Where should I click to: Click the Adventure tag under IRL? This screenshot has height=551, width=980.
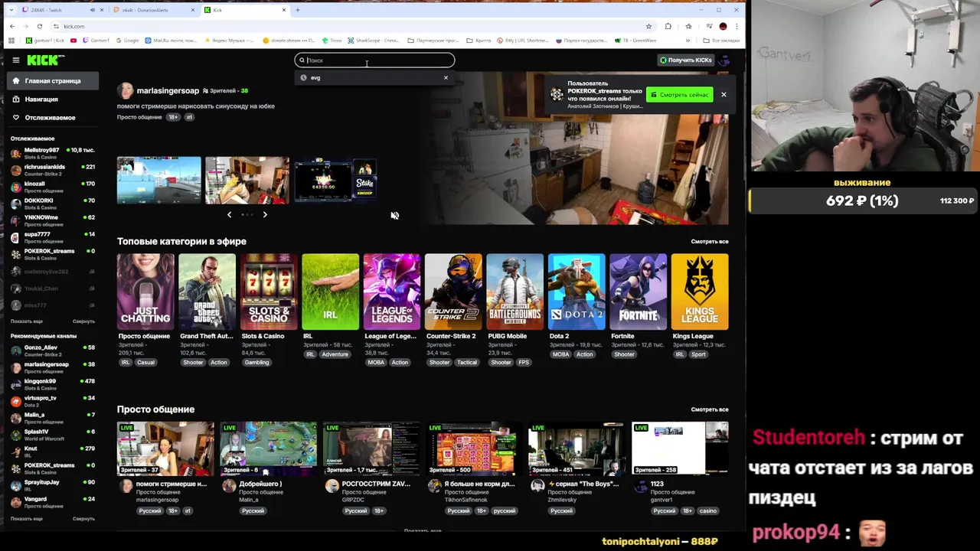click(x=335, y=354)
